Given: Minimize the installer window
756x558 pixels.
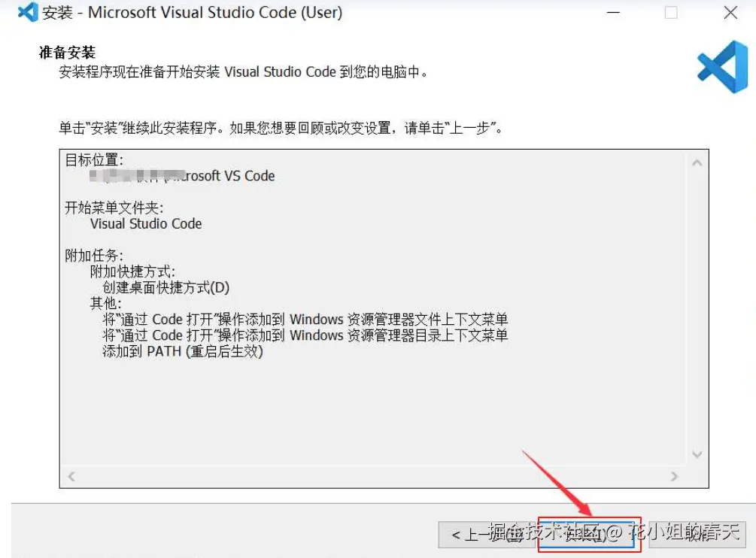Looking at the screenshot, I should 613,13.
